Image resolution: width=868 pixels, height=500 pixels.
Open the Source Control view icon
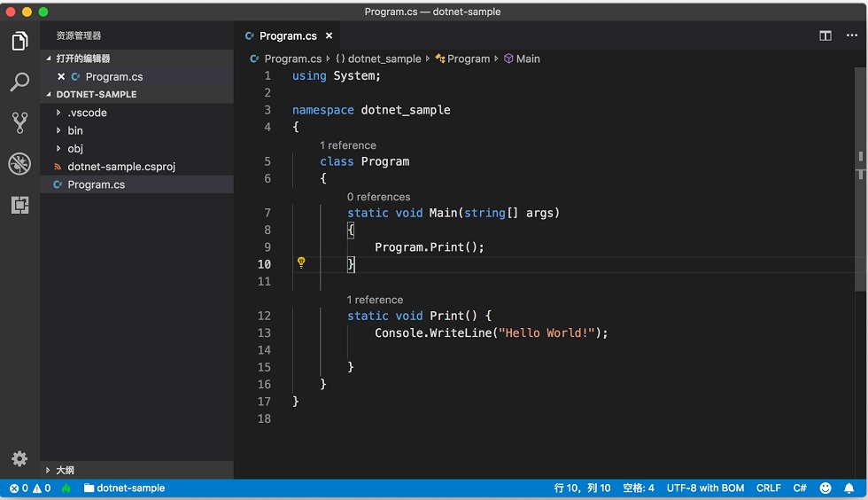pos(19,122)
